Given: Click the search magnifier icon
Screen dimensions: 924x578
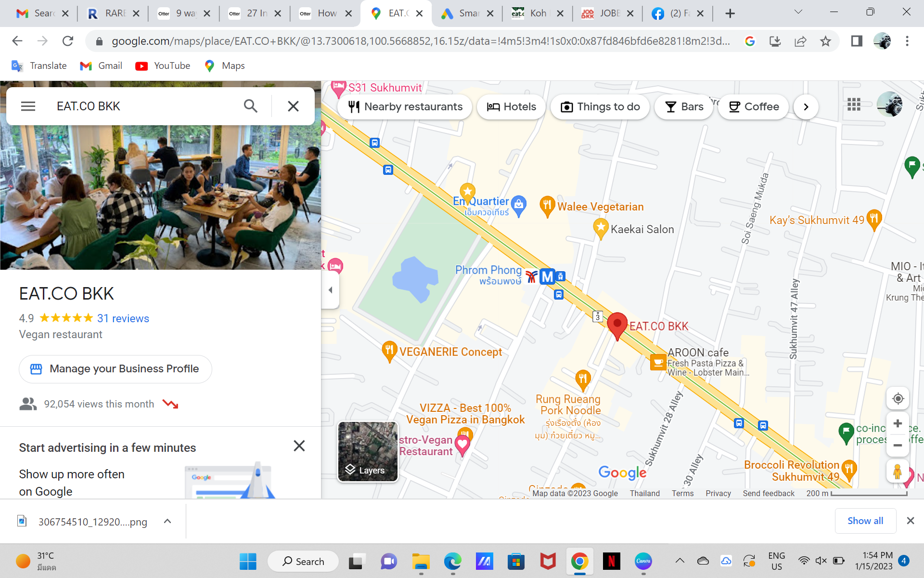Looking at the screenshot, I should pyautogui.click(x=251, y=106).
